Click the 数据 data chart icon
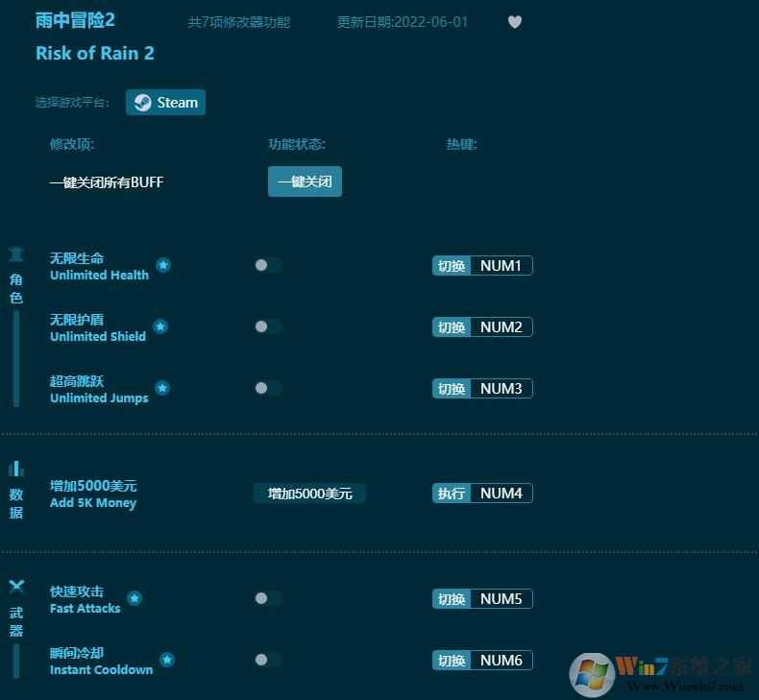Screen dimensions: 759x700 click(16, 469)
